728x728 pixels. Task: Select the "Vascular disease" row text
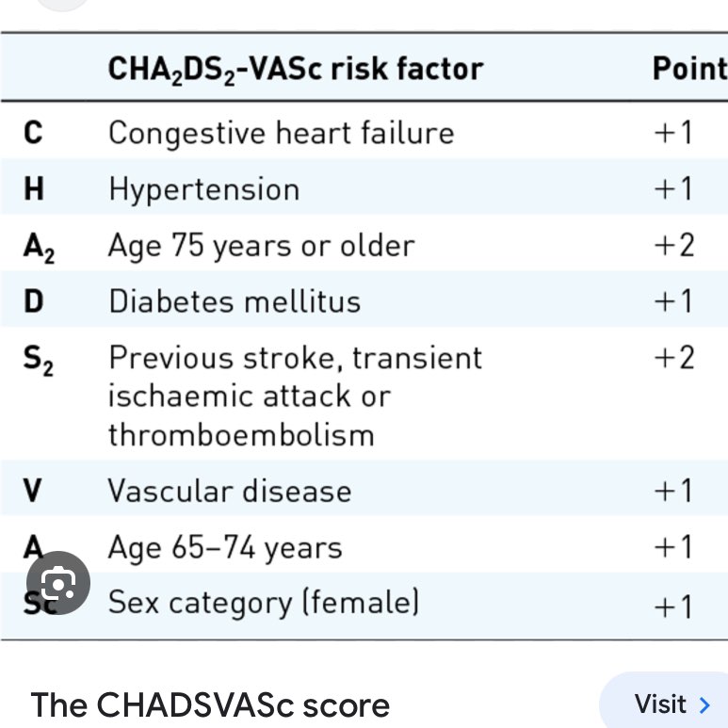tap(229, 491)
